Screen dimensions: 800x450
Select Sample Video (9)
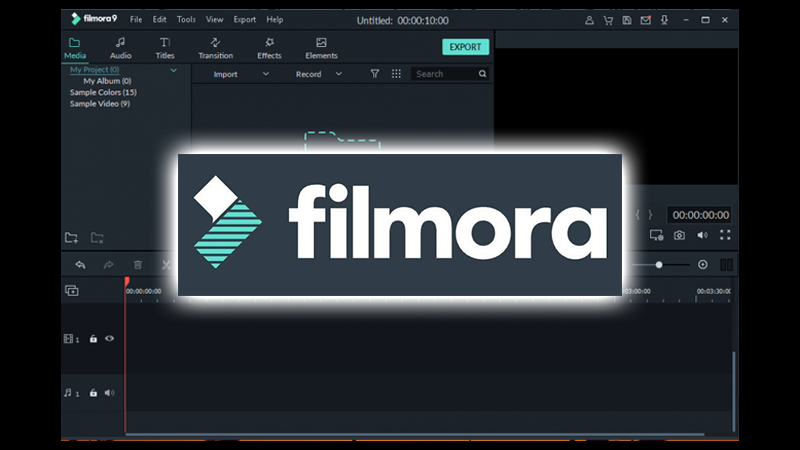[x=100, y=104]
